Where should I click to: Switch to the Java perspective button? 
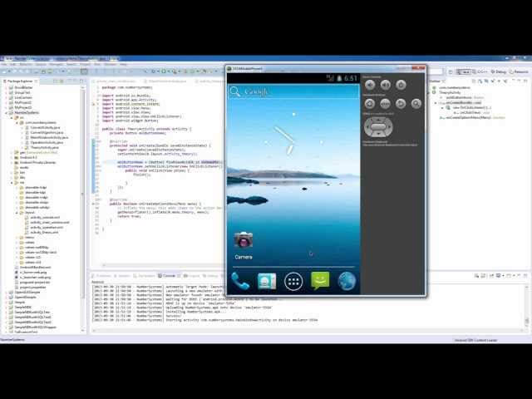464,71
